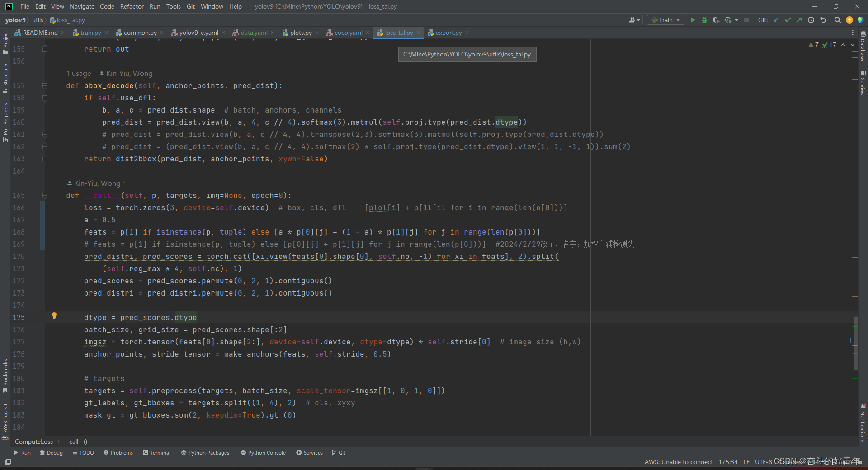
Task: Open the Services tool window
Action: pos(309,452)
